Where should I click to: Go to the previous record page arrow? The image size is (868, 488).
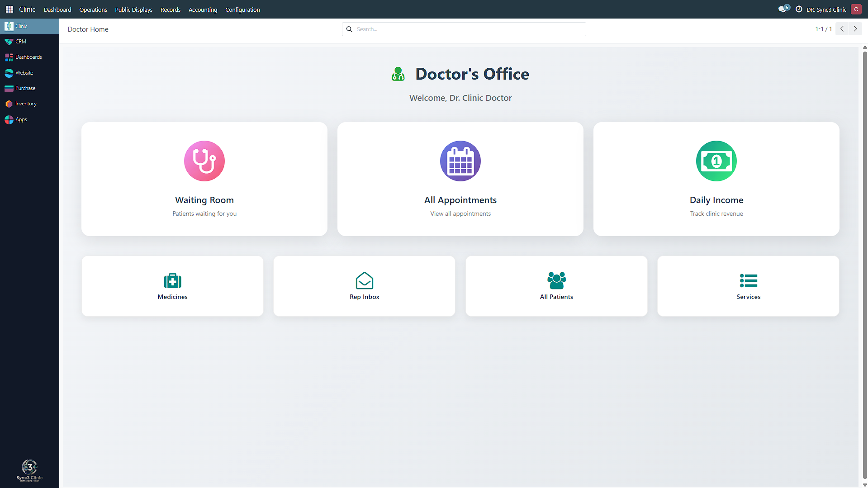(x=842, y=29)
